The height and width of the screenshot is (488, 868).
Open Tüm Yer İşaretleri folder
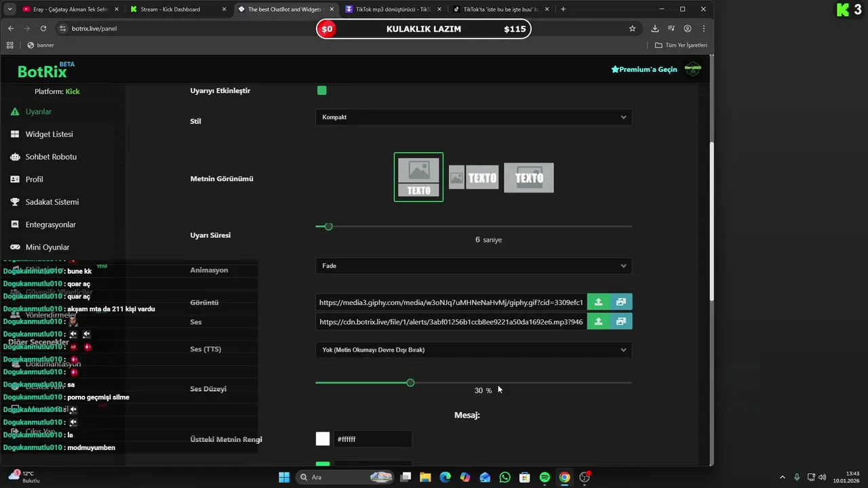pos(681,45)
